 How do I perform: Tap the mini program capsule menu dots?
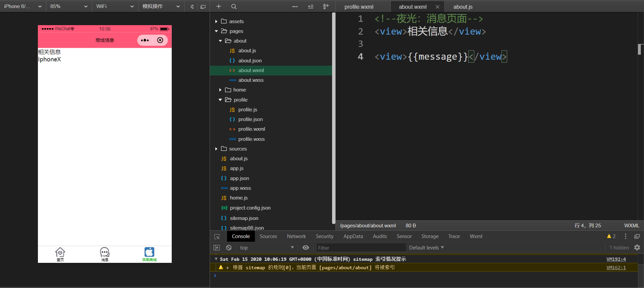pyautogui.click(x=145, y=40)
